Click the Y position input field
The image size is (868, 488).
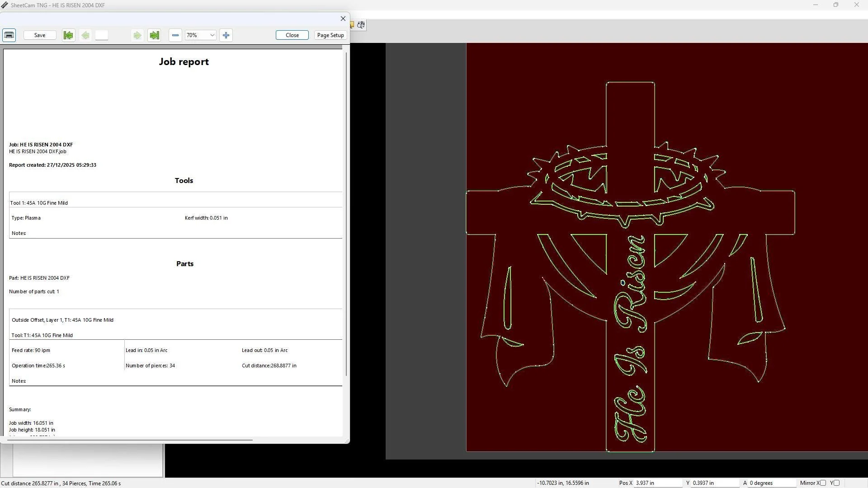point(715,483)
